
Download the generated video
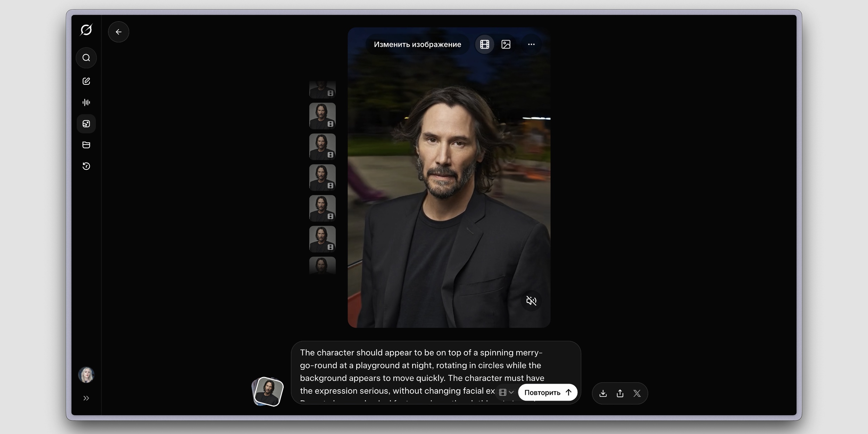click(x=603, y=393)
